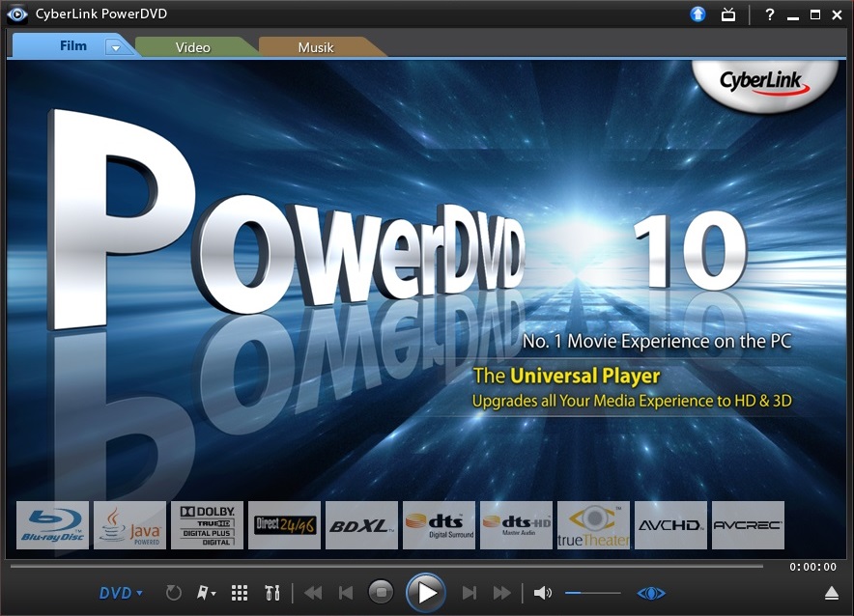
Task: Click 'The Universal Player' text
Action: pyautogui.click(x=566, y=376)
